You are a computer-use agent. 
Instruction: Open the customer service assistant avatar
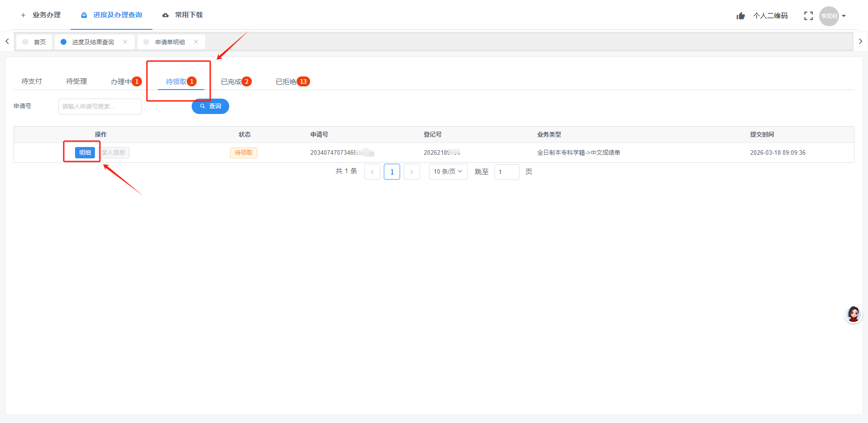(854, 314)
